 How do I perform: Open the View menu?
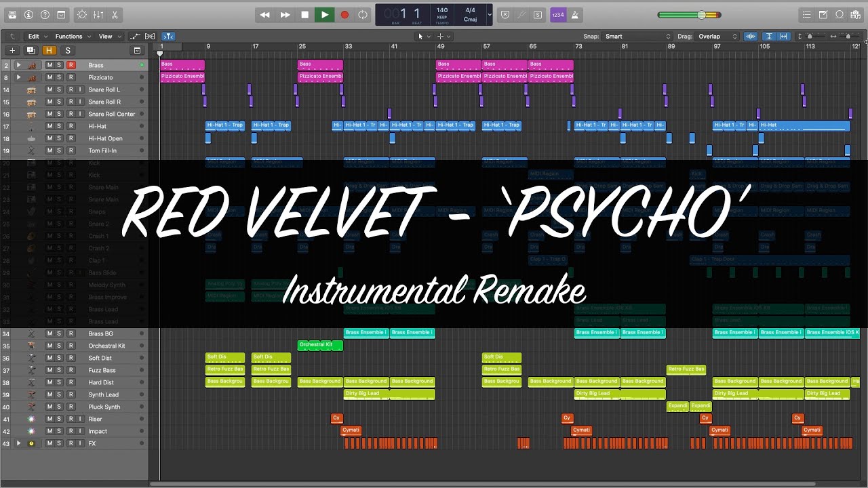coord(110,36)
